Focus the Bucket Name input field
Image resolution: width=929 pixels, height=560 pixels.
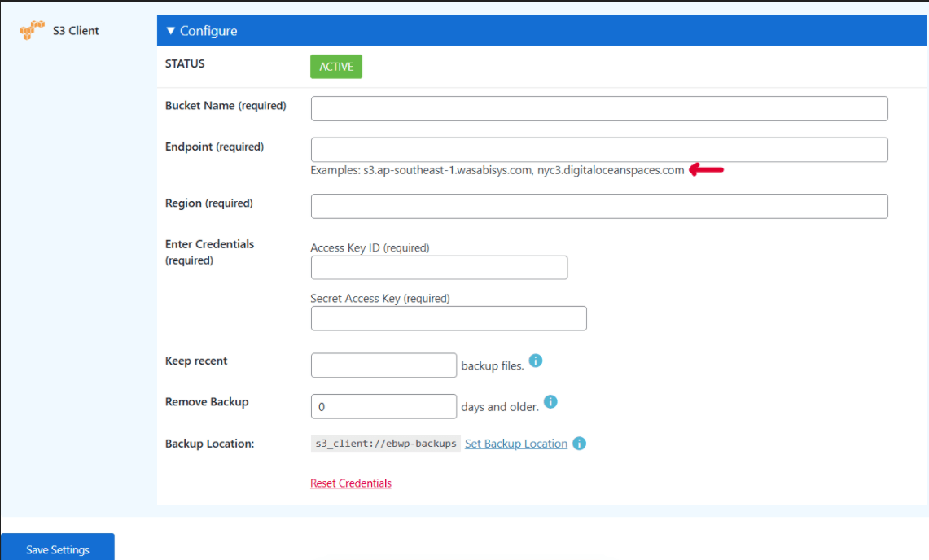click(598, 109)
